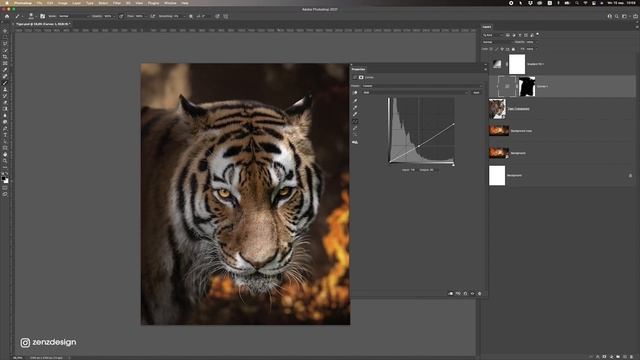Toggle lock all in Layers panel

pos(513,49)
